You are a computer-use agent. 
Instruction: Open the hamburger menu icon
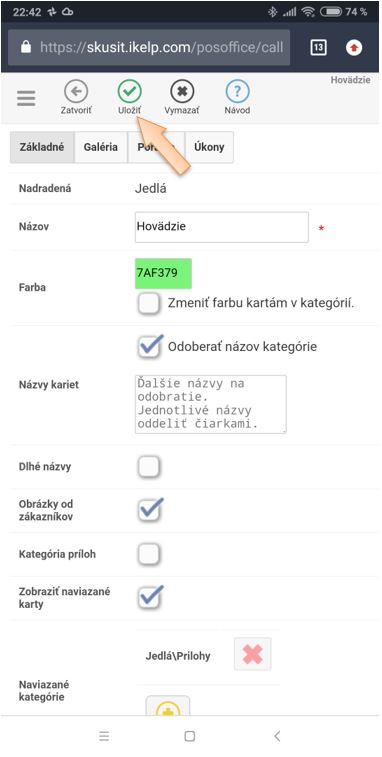pyautogui.click(x=26, y=98)
